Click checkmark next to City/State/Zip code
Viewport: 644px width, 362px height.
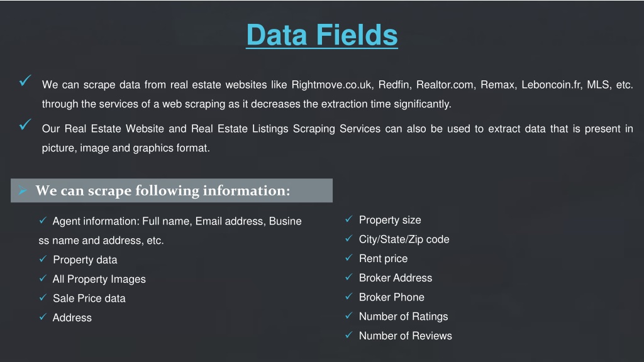(x=348, y=238)
